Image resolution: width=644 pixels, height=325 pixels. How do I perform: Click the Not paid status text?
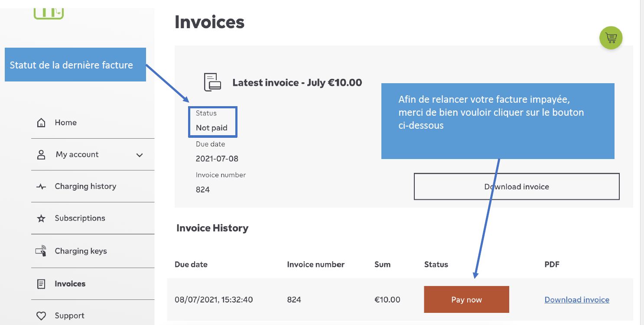pos(211,128)
